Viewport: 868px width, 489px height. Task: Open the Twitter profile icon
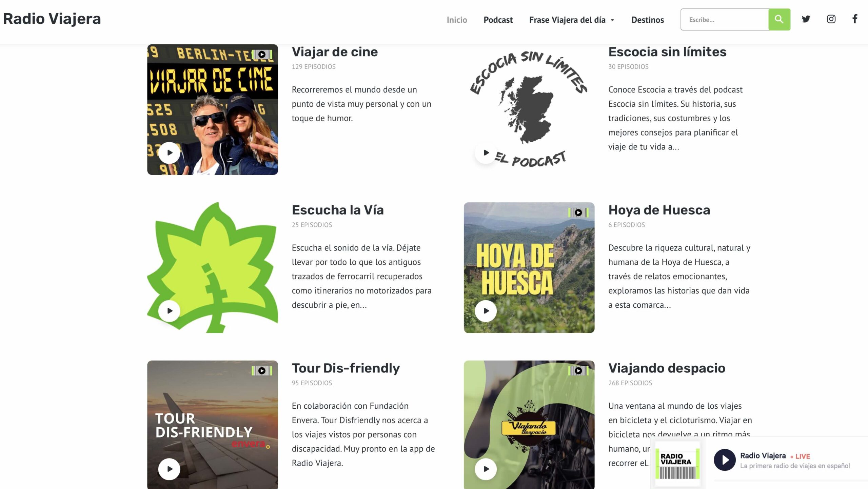tap(806, 19)
